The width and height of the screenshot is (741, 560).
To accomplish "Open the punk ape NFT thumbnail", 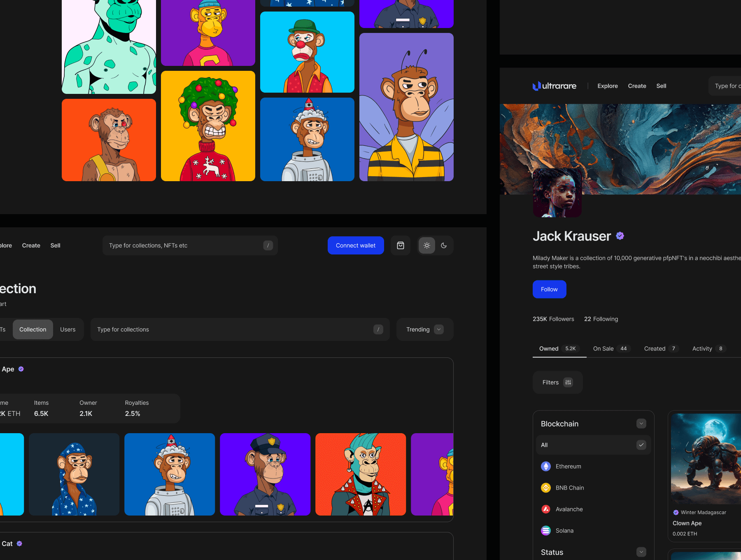I will coord(361,474).
